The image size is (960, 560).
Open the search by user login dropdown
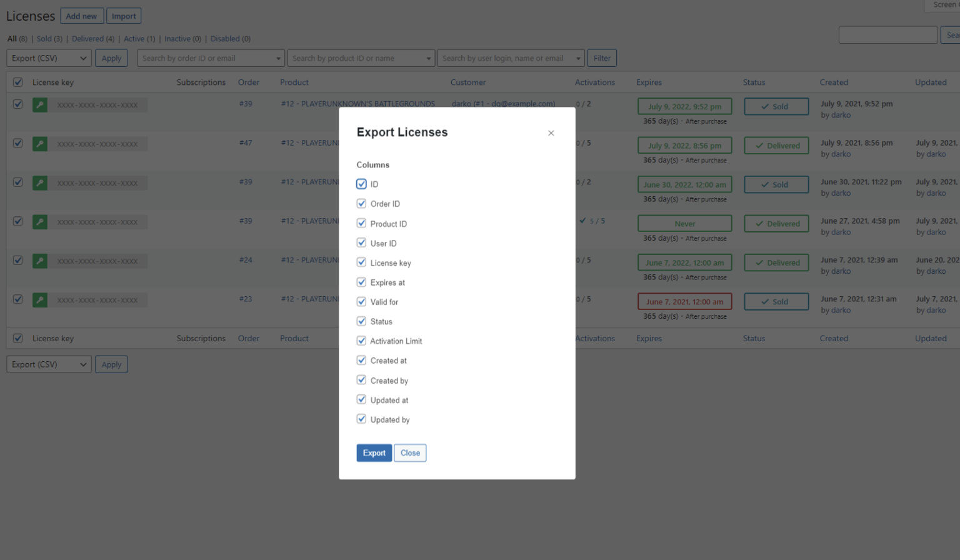tap(511, 58)
